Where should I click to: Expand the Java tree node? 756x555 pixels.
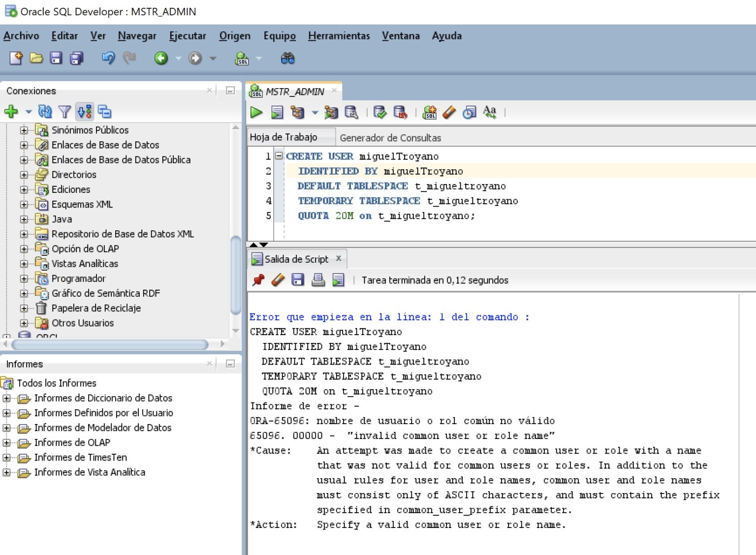click(x=24, y=219)
